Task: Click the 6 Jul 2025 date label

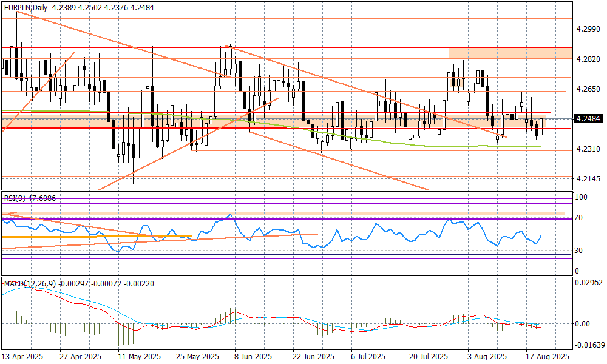Action: [368, 356]
